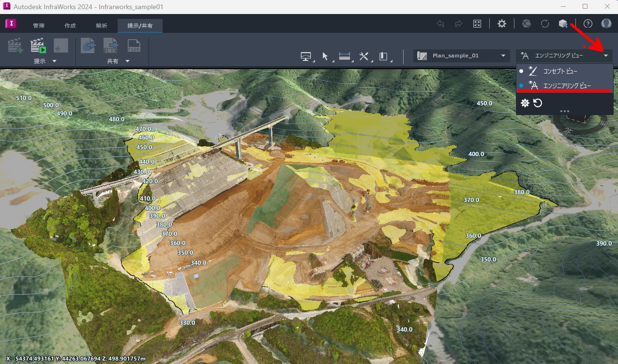This screenshot has height=364, width=618.
Task: Switch to the 管理 ribbon tab
Action: click(x=38, y=26)
